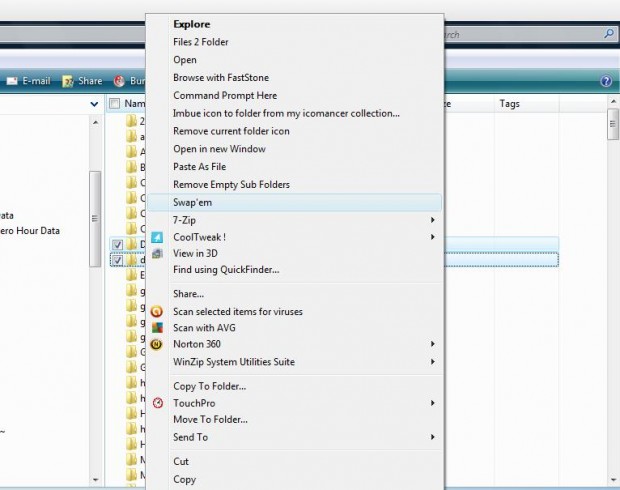
Task: Open Help with the question mark icon
Action: coord(606,81)
